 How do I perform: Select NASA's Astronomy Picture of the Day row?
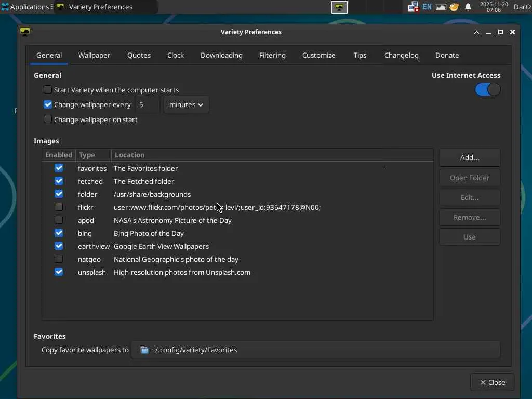click(x=237, y=220)
